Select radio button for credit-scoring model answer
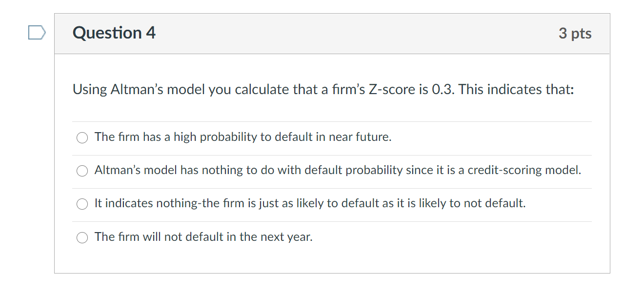Image resolution: width=644 pixels, height=294 pixels. [82, 171]
